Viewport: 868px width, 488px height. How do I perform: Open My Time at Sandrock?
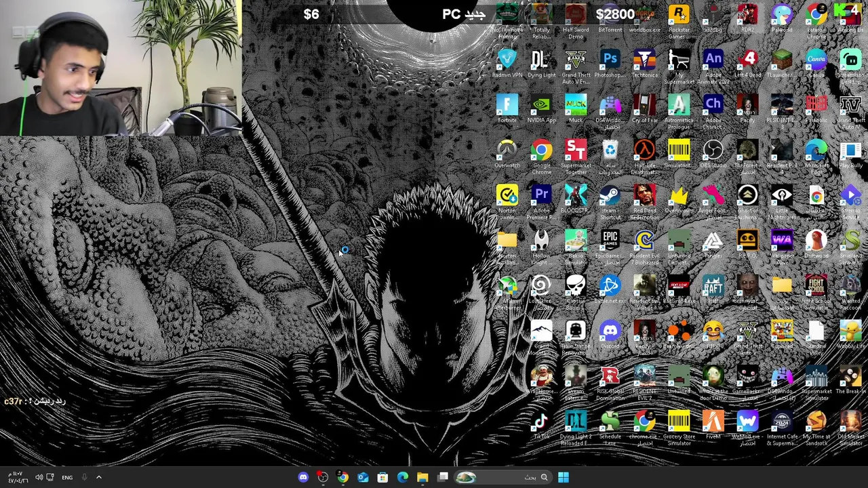tap(816, 428)
